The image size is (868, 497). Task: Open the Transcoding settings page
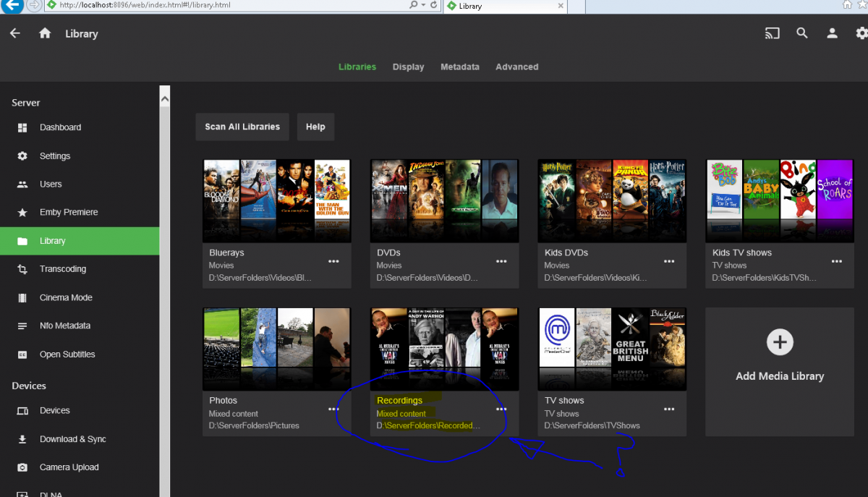pos(62,269)
